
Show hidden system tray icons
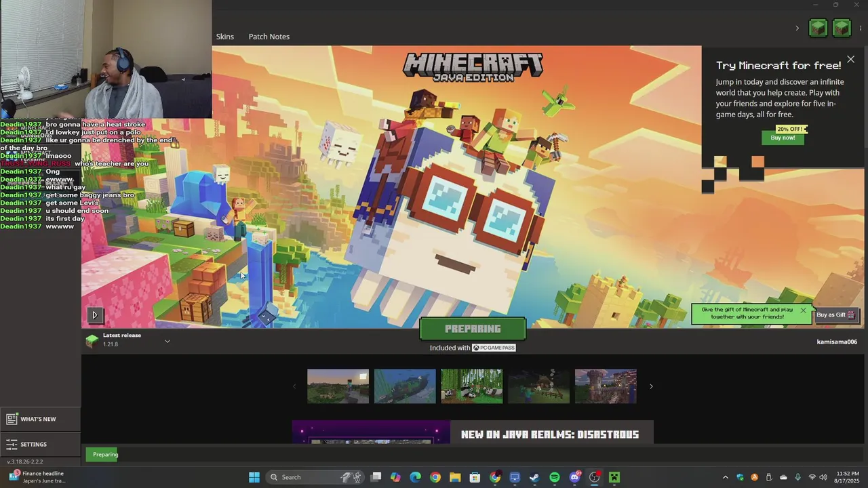tap(726, 477)
